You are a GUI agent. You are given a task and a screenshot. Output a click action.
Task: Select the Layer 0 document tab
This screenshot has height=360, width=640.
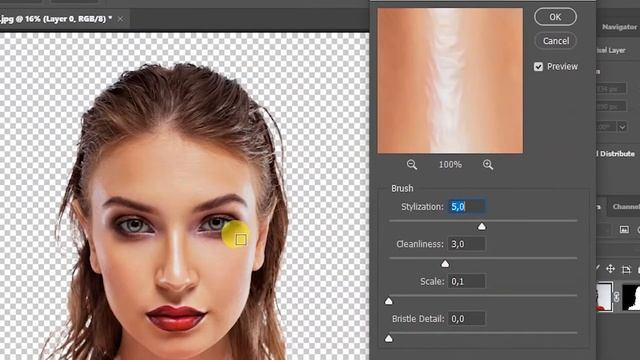56,19
